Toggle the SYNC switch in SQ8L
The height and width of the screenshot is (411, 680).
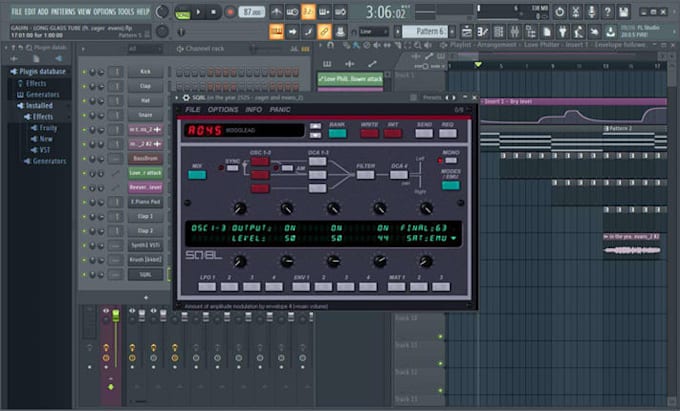[232, 168]
